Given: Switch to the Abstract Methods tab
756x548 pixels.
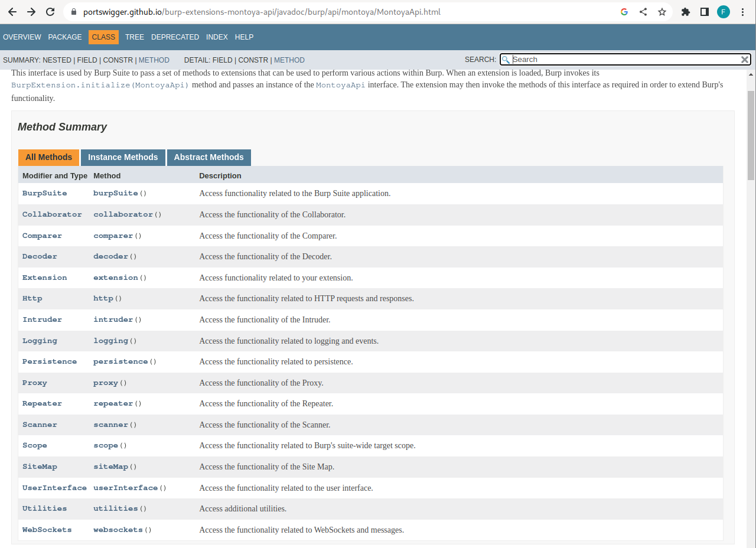Looking at the screenshot, I should (x=208, y=157).
